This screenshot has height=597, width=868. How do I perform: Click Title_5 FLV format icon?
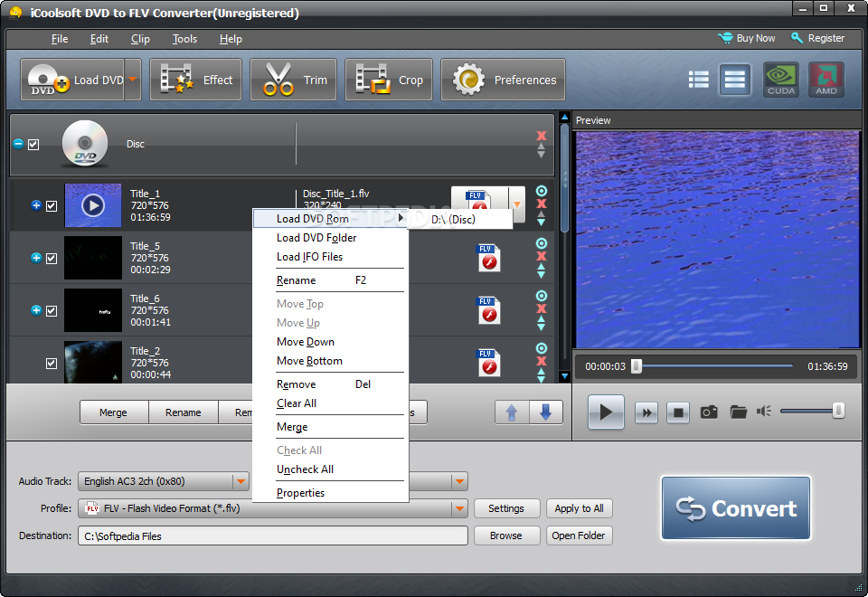(489, 258)
